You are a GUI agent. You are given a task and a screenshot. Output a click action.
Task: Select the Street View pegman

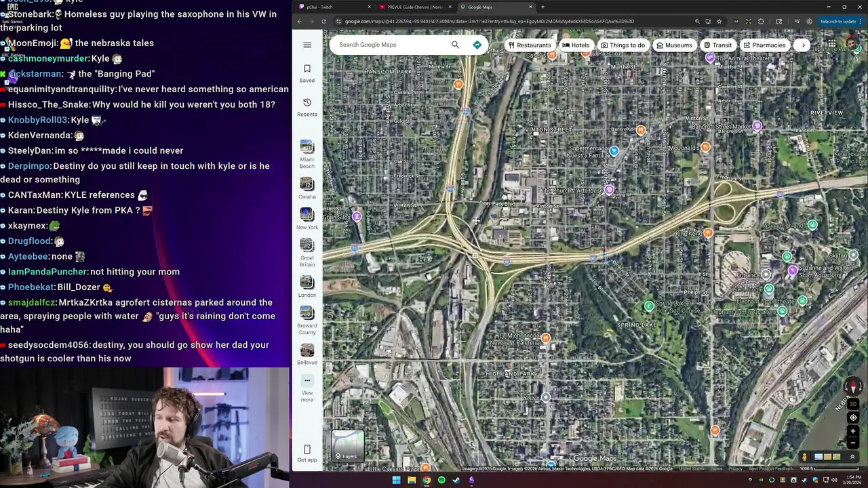click(x=804, y=457)
